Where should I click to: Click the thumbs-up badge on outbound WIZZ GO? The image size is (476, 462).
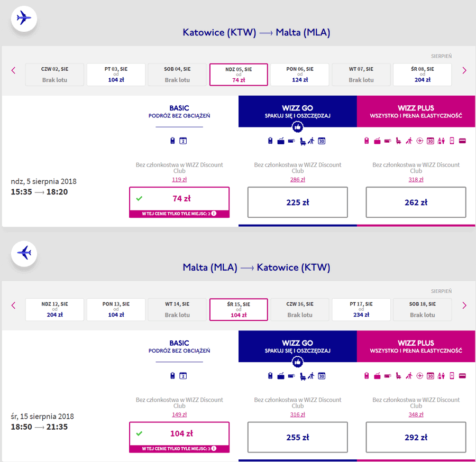(x=297, y=127)
